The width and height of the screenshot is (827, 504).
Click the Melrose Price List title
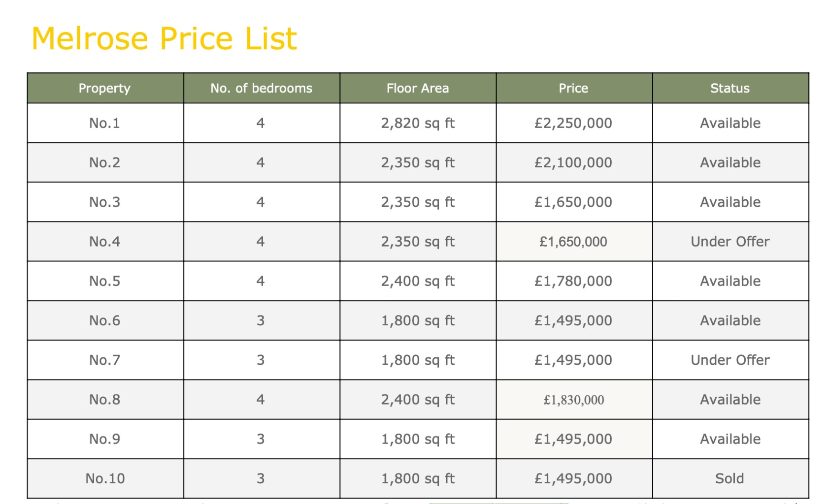165,38
